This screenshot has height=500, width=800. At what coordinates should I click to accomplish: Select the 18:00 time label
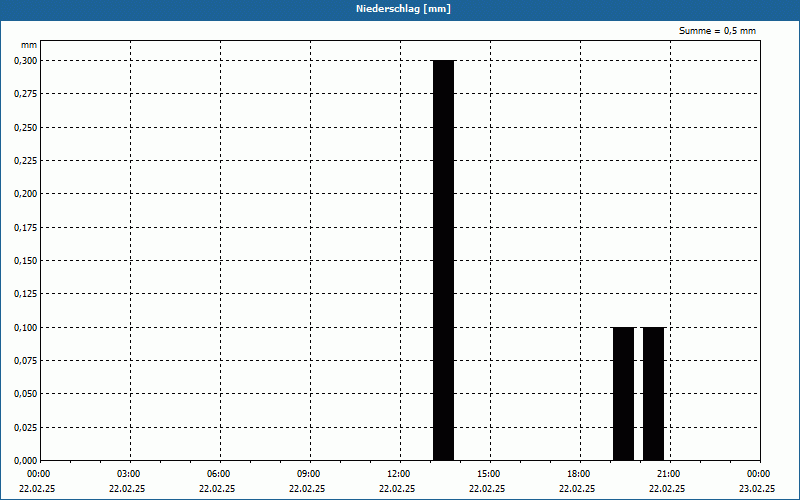tap(579, 474)
